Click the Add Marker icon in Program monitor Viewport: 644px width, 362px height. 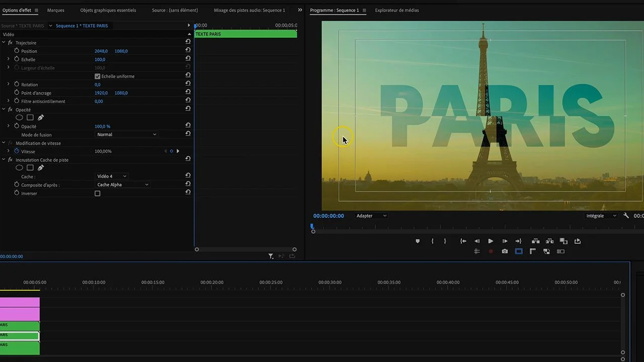click(x=418, y=241)
